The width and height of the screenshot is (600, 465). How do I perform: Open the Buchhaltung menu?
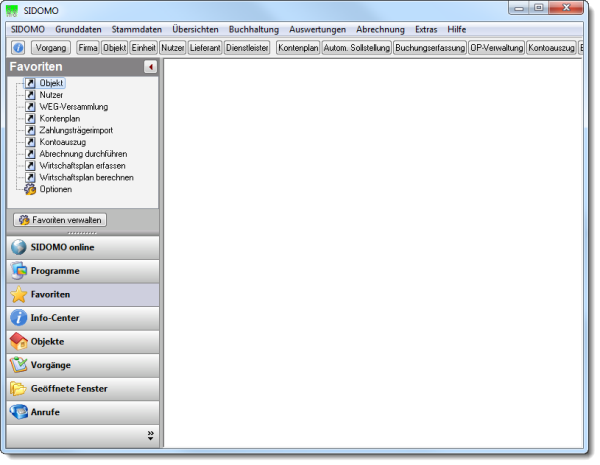click(254, 29)
